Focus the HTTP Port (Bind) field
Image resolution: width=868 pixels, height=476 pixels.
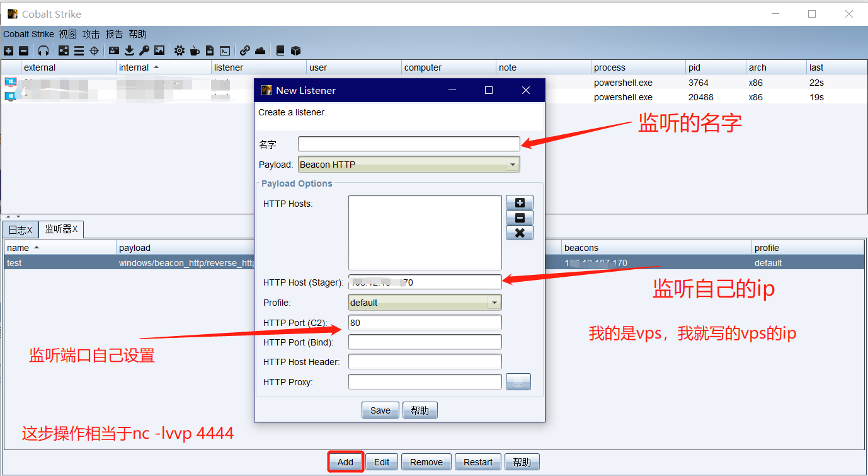pyautogui.click(x=425, y=342)
